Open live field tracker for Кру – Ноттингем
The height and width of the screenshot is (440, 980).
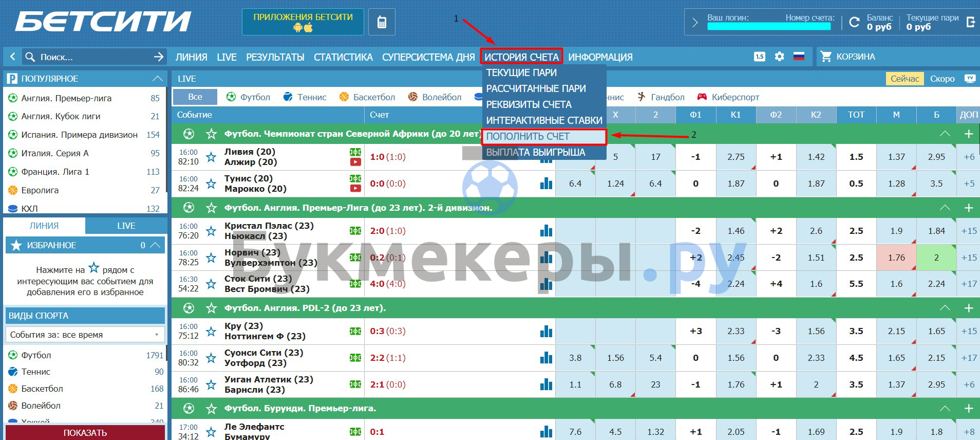[x=355, y=331]
